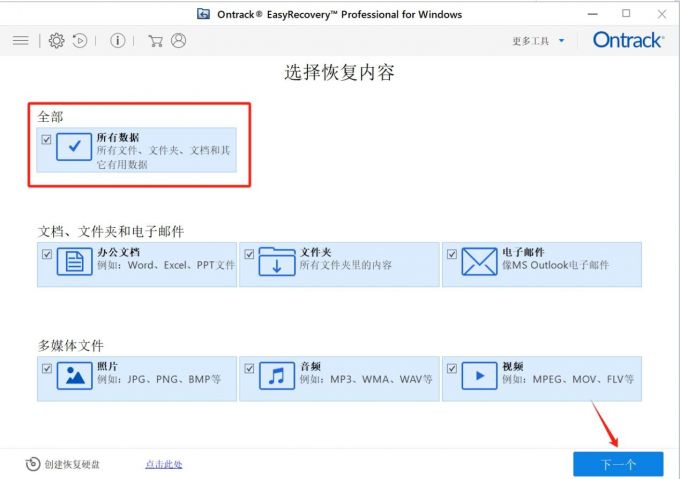
Task: Click the 照片 title text
Action: 107,366
